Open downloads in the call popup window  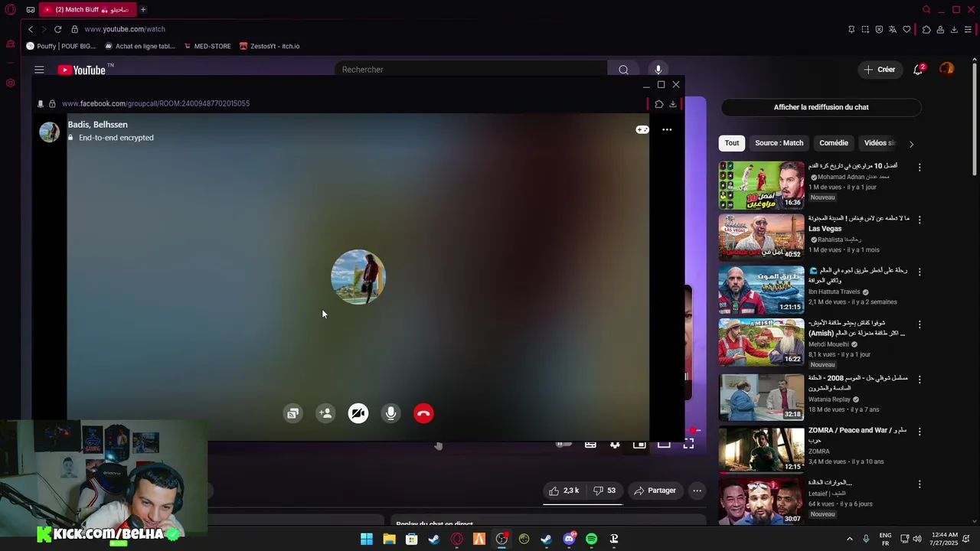(x=673, y=103)
